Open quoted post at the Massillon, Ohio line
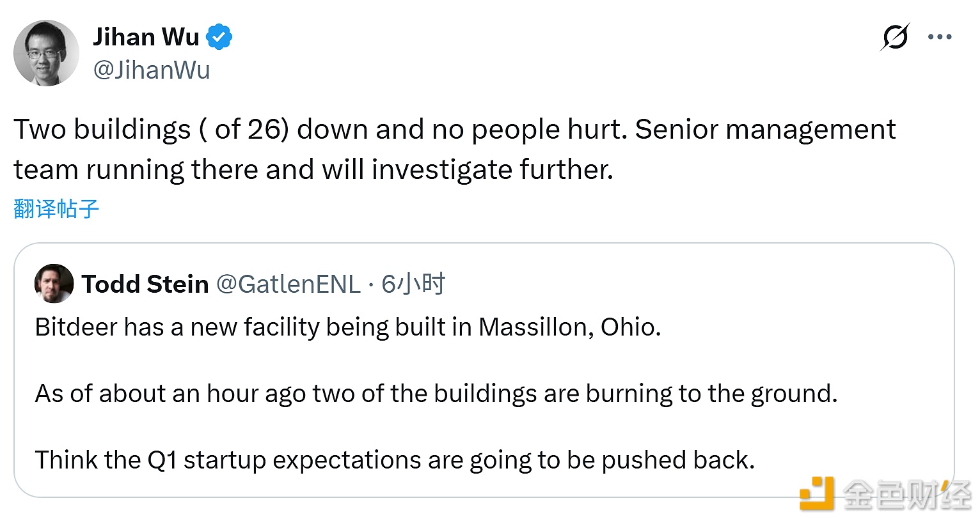Image resolution: width=980 pixels, height=519 pixels. [569, 327]
